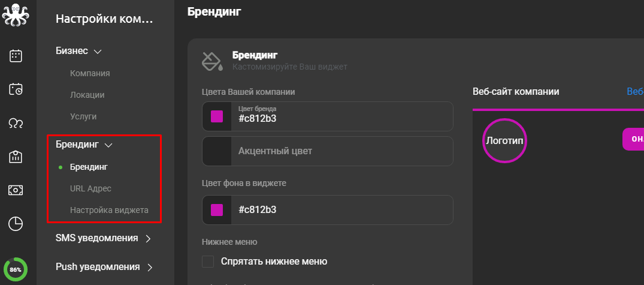Select the Веб-сайт компании tab
The width and height of the screenshot is (644, 285).
tap(516, 91)
